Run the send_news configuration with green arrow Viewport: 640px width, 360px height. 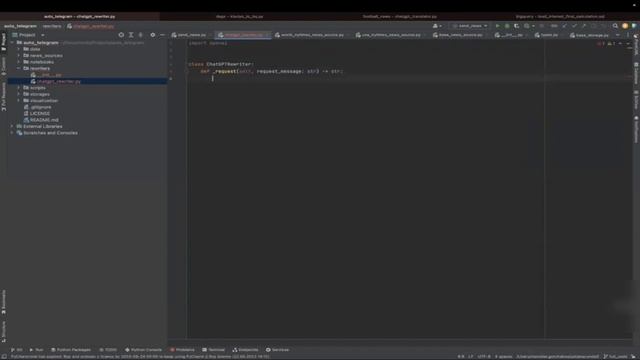pyautogui.click(x=497, y=26)
